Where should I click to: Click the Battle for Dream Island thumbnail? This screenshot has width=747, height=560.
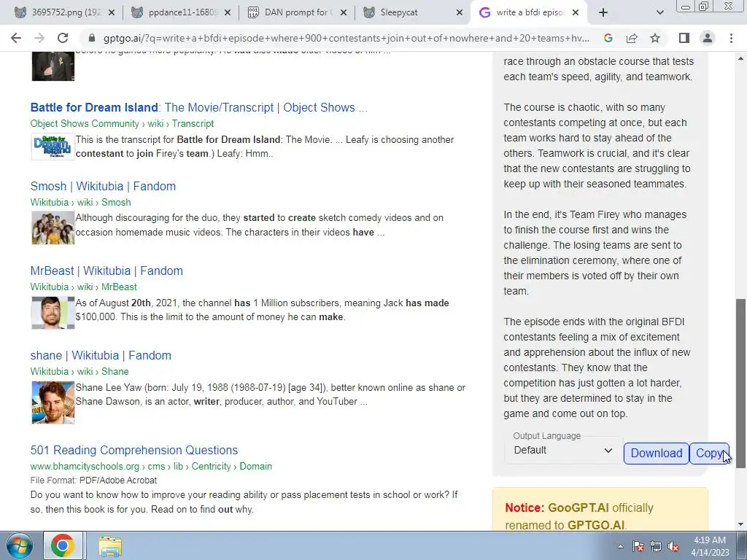[53, 146]
